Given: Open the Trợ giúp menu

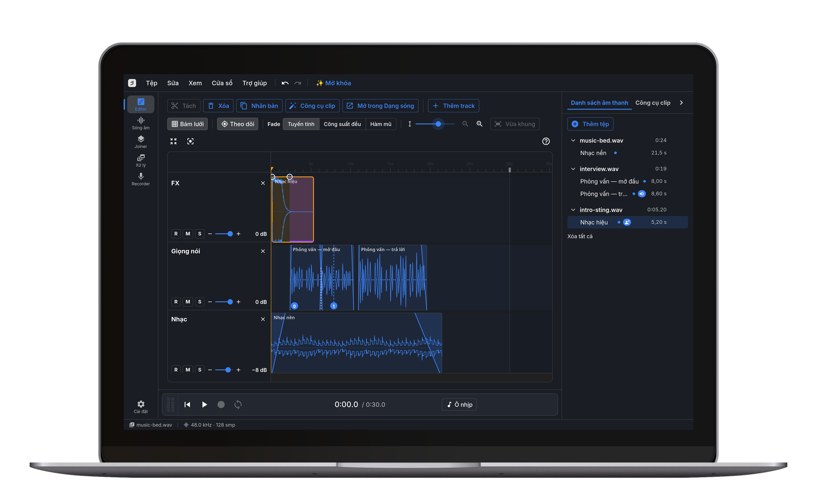Looking at the screenshot, I should (255, 83).
